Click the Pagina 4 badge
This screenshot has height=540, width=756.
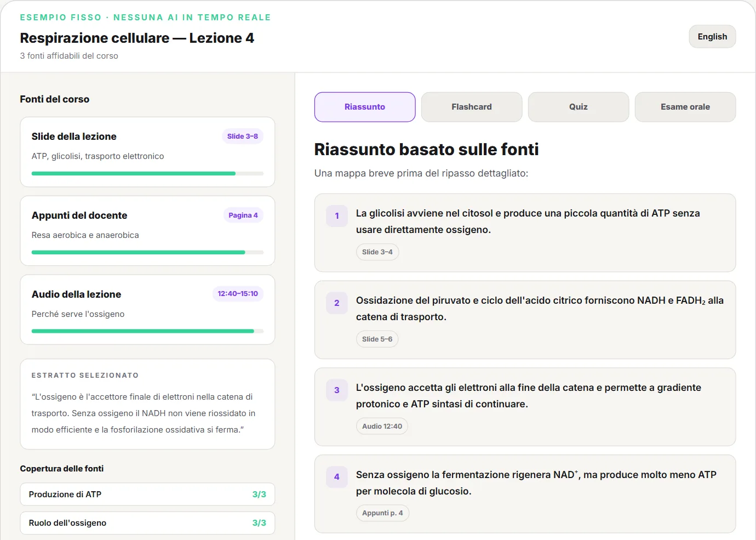point(243,215)
